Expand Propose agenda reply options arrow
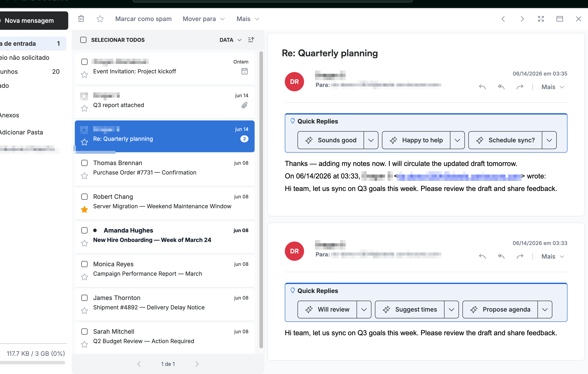Viewport: 588px width, 374px height. [545, 310]
